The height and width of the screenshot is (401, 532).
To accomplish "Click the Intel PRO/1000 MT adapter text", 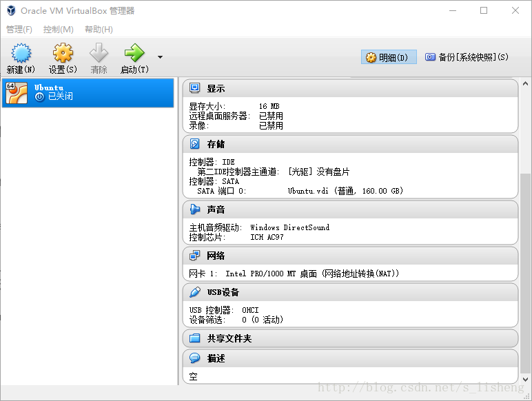I will 312,274.
